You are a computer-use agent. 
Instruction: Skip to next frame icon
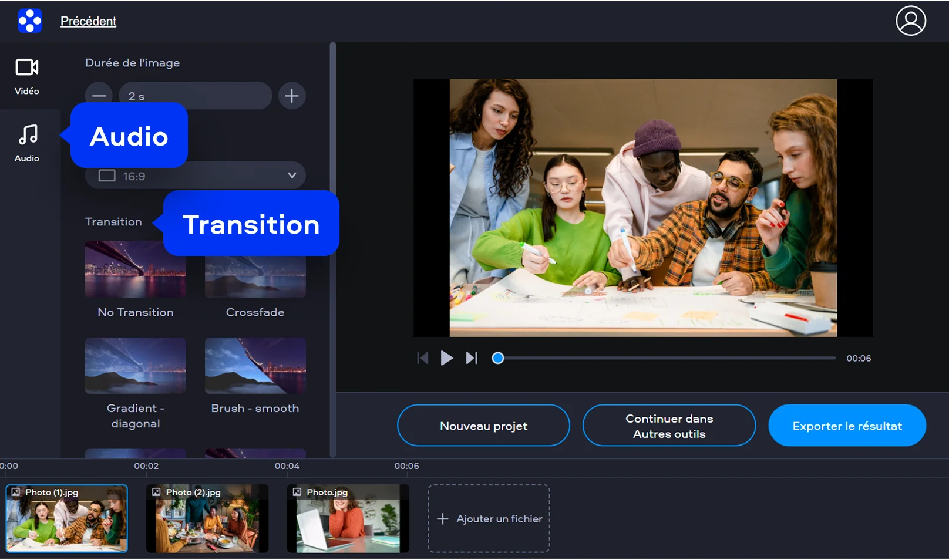(x=472, y=358)
